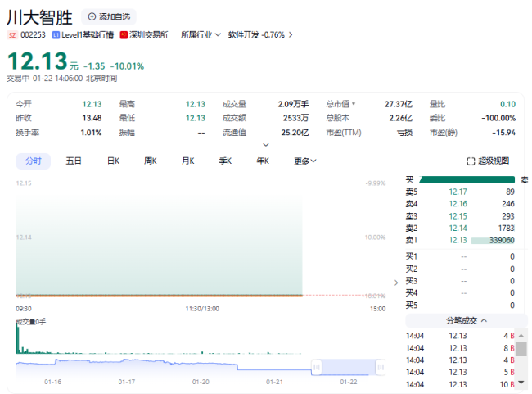Switch to the 周K tab
Screen dimensions: 532x394
pyautogui.click(x=151, y=161)
